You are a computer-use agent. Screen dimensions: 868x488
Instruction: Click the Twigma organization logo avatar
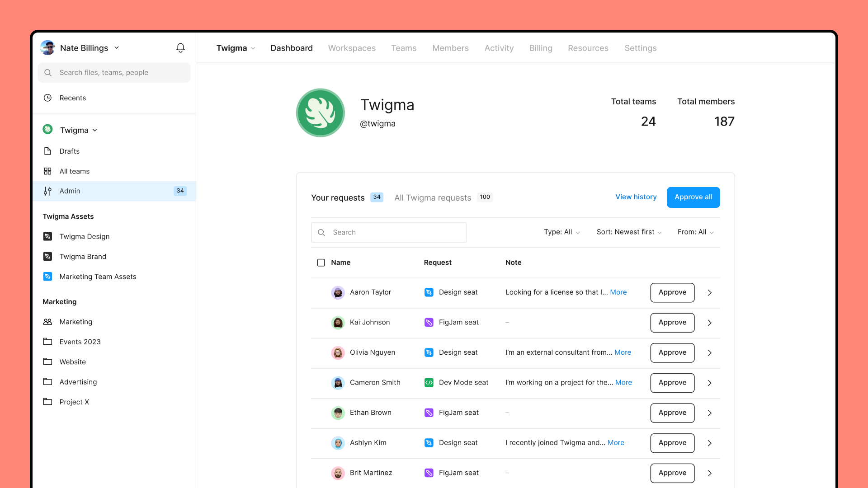tap(320, 113)
